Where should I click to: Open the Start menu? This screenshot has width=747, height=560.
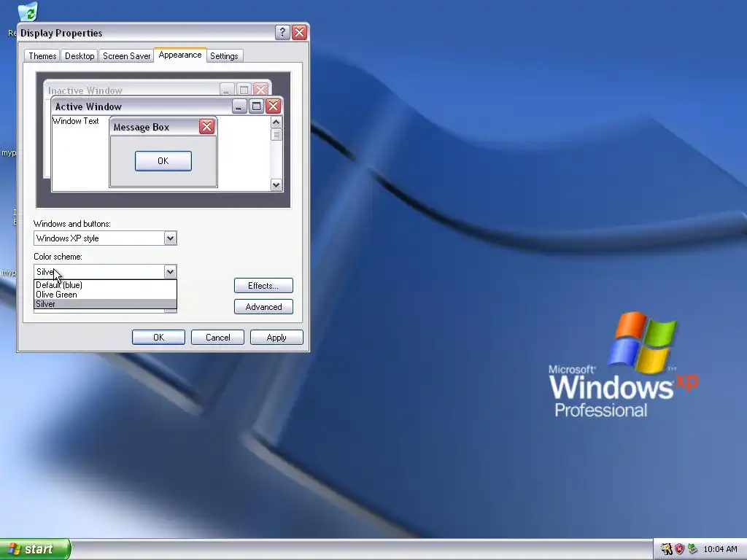pyautogui.click(x=35, y=549)
